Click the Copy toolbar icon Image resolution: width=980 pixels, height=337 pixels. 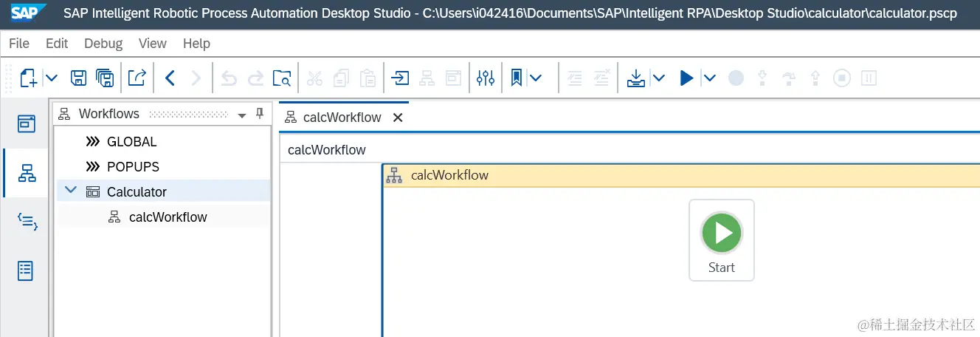[x=341, y=78]
